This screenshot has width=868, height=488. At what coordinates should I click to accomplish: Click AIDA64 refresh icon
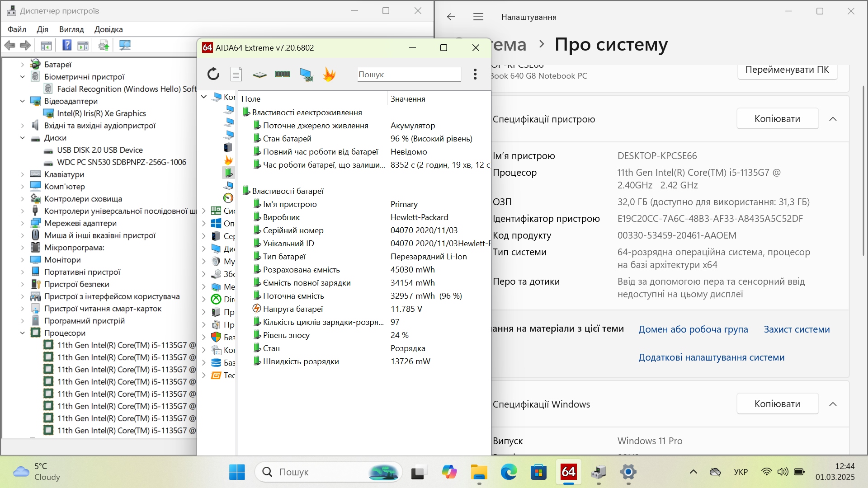click(x=213, y=74)
